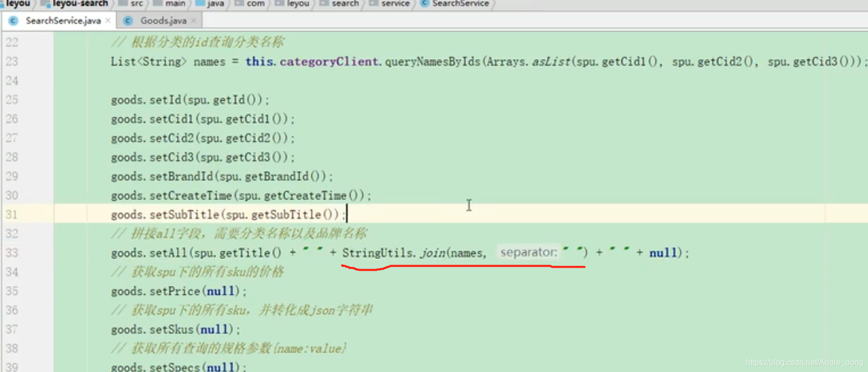Close the Goods.java tab
The width and height of the screenshot is (868, 372).
click(x=194, y=21)
